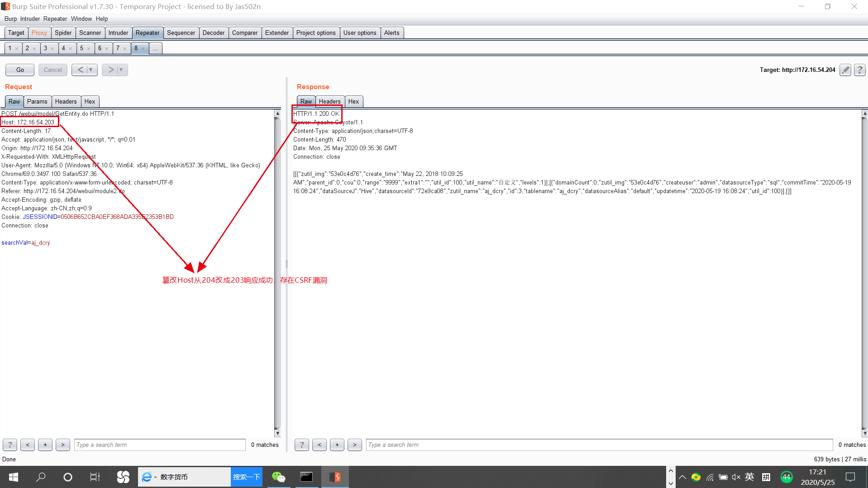Open the back-history dropdown arrow

click(91, 70)
